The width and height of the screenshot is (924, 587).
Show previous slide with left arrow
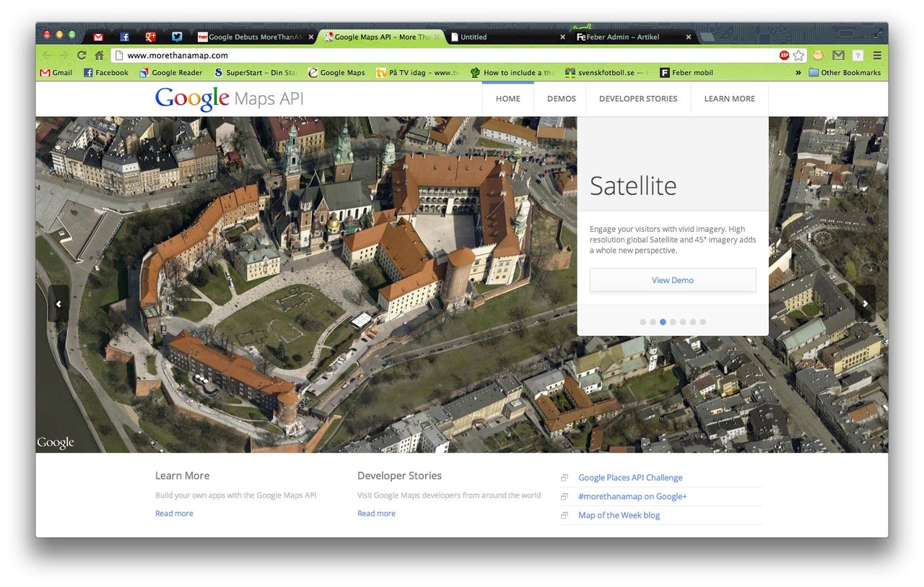coord(58,304)
